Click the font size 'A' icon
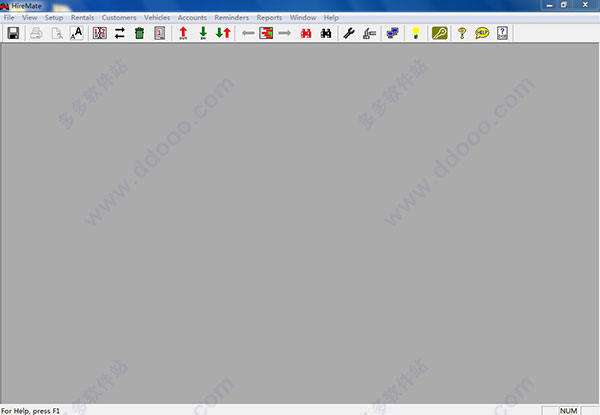 77,33
